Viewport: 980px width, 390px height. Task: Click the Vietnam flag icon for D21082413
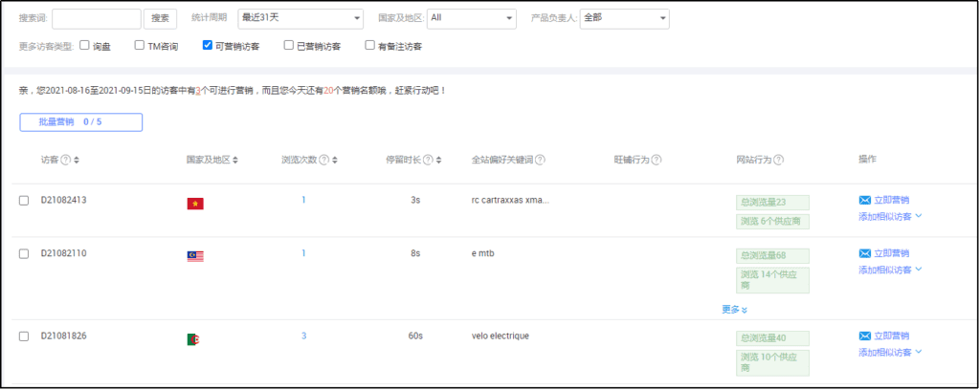[x=195, y=203]
